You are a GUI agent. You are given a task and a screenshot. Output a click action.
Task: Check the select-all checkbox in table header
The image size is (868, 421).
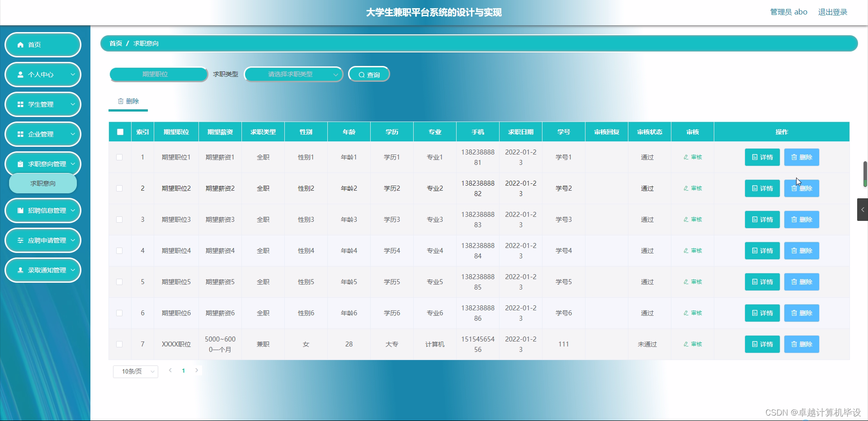click(120, 132)
